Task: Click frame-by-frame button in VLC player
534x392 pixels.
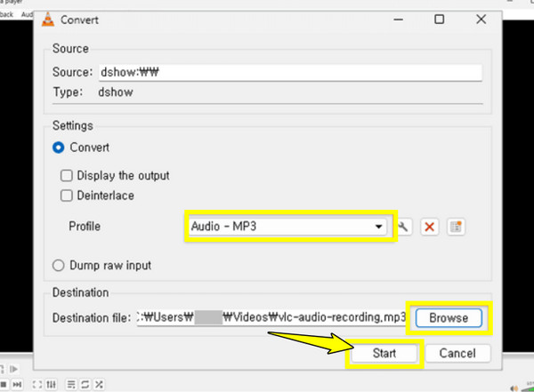Action: tap(13, 369)
